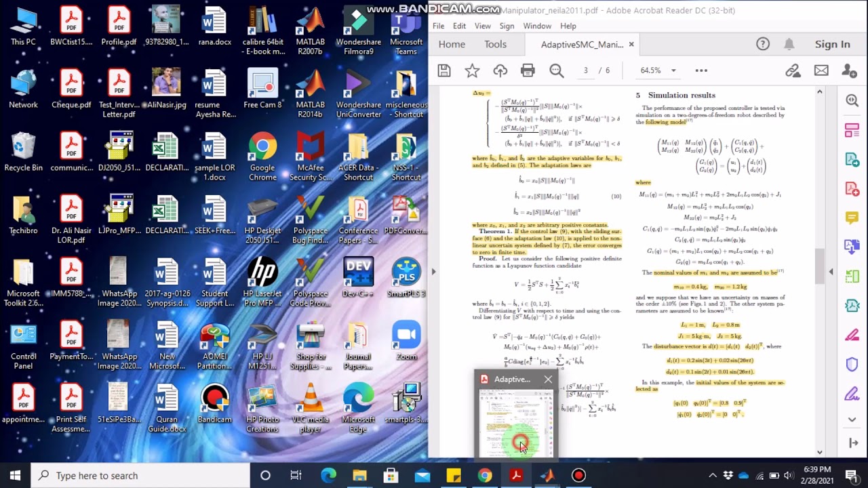This screenshot has height=488, width=868.
Task: Bookmark this file with the star icon
Action: coord(472,70)
